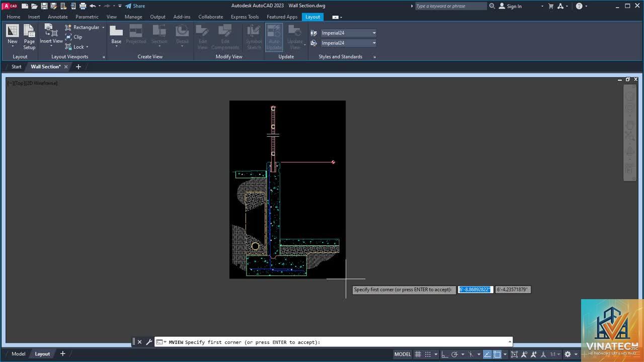Click Sign In account button
The width and height of the screenshot is (644, 362).
coord(510,6)
